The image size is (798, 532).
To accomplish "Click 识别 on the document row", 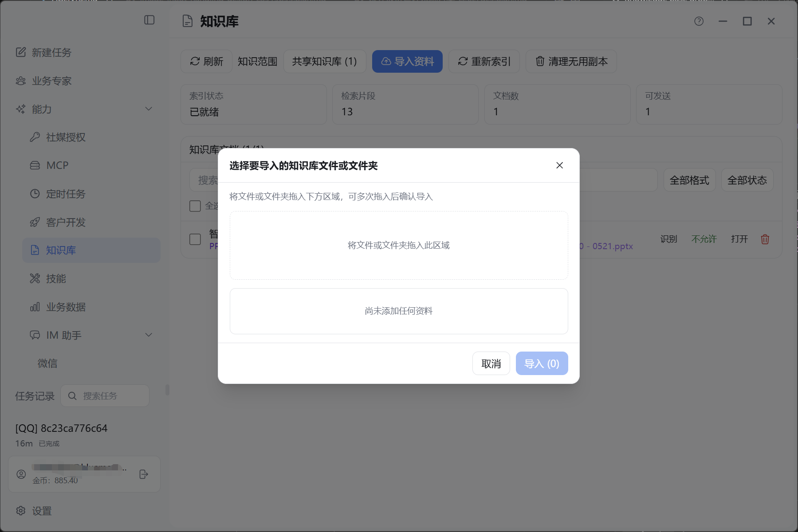I will (668, 239).
